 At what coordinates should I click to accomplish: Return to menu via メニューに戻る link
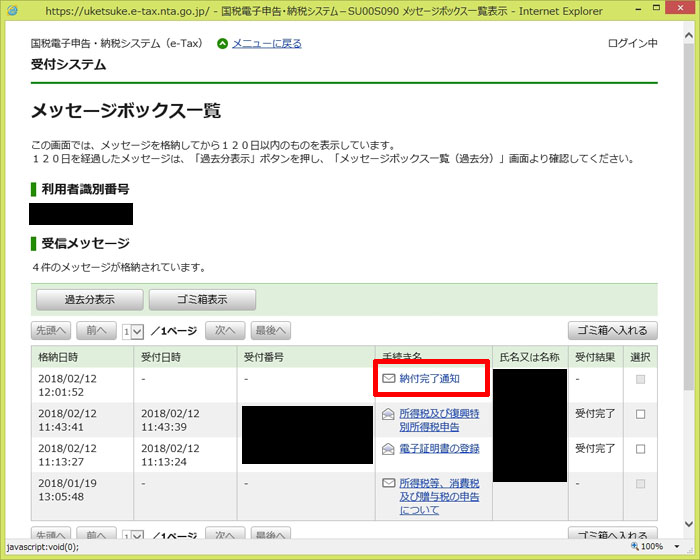pos(267,43)
